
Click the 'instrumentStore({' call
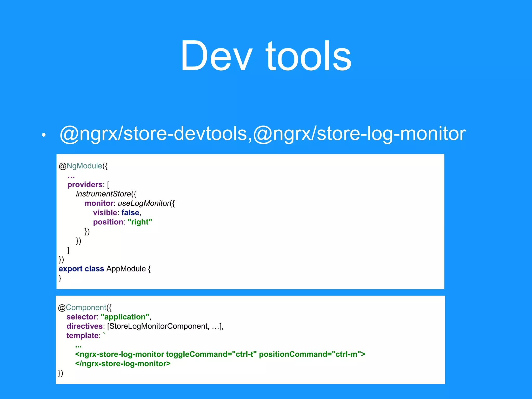pos(106,194)
